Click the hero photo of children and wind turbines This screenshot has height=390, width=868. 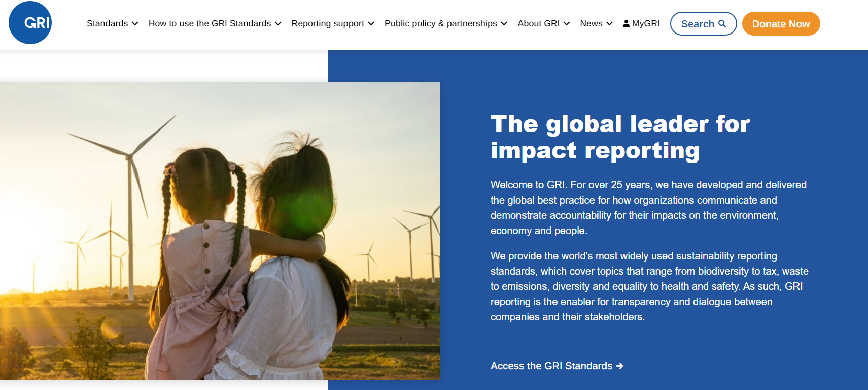(x=220, y=231)
